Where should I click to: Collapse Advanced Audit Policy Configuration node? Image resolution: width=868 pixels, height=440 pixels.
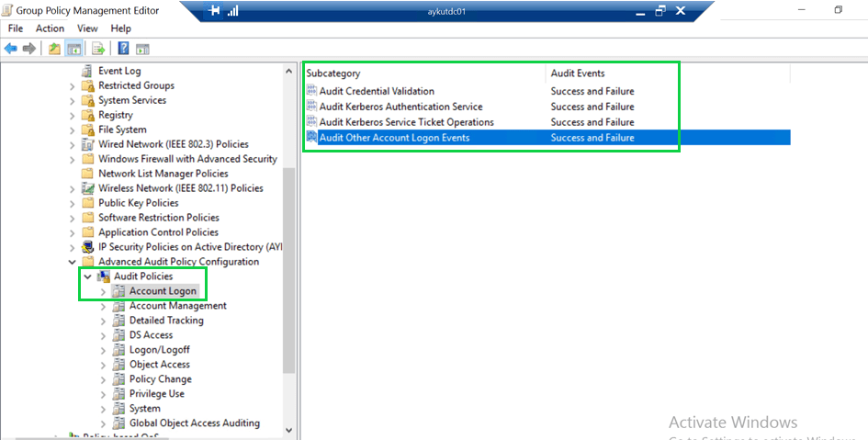(73, 262)
